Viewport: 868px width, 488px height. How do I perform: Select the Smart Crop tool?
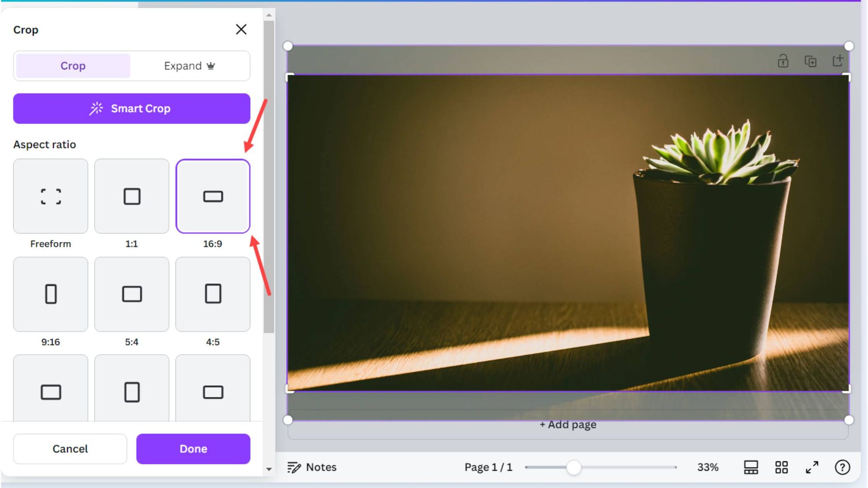131,108
